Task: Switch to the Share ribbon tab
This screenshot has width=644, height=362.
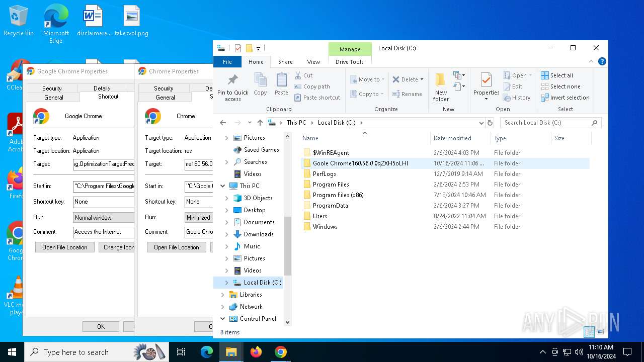Action: (285, 62)
